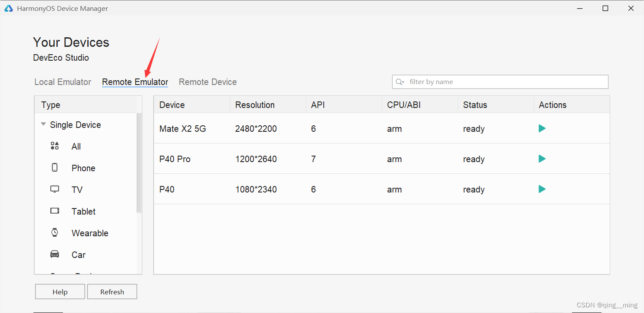This screenshot has height=313, width=644.
Task: Select the P40 Pro device name
Action: click(x=175, y=159)
